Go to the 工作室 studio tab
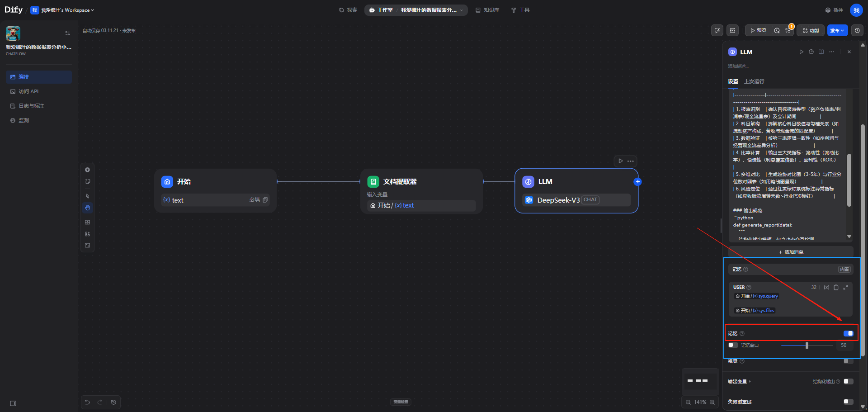This screenshot has width=868, height=412. click(381, 10)
